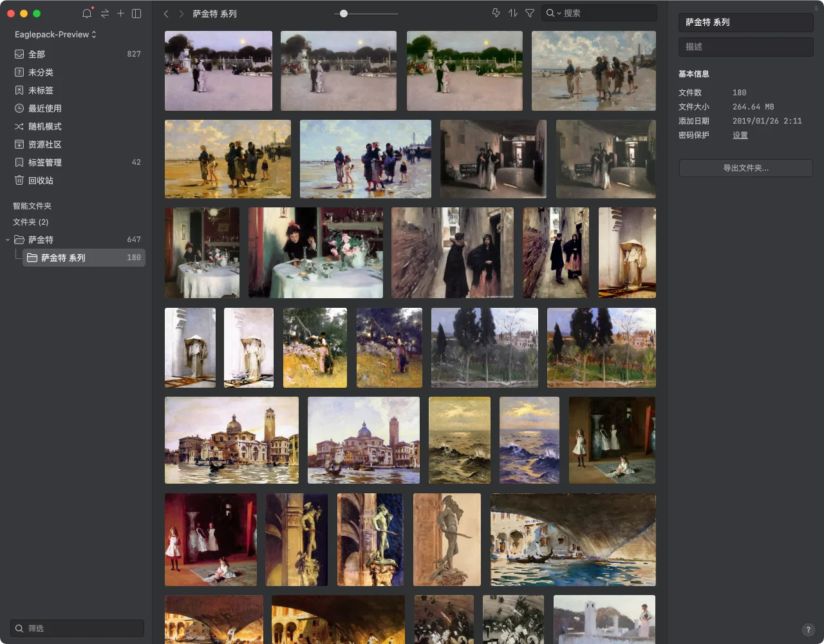The image size is (824, 644).
Task: Select the blue-water bridge underside thumbnail
Action: coord(573,540)
